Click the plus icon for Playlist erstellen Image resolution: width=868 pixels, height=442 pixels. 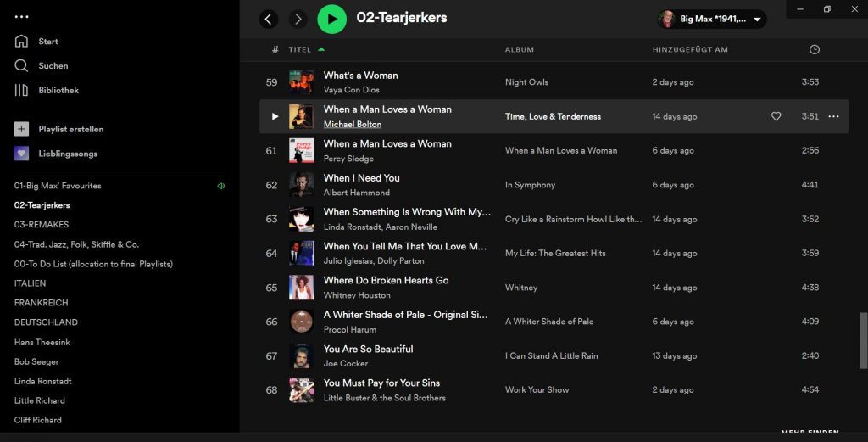(21, 129)
